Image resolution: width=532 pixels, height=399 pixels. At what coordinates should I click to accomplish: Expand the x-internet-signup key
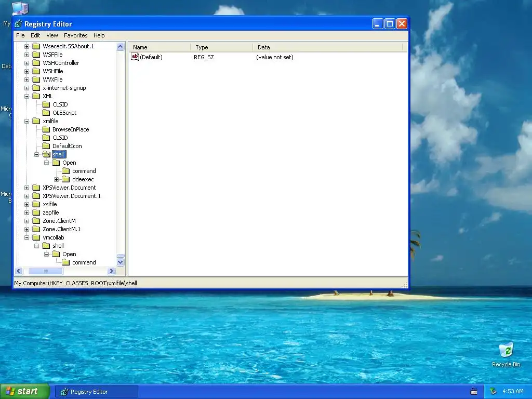pos(27,88)
